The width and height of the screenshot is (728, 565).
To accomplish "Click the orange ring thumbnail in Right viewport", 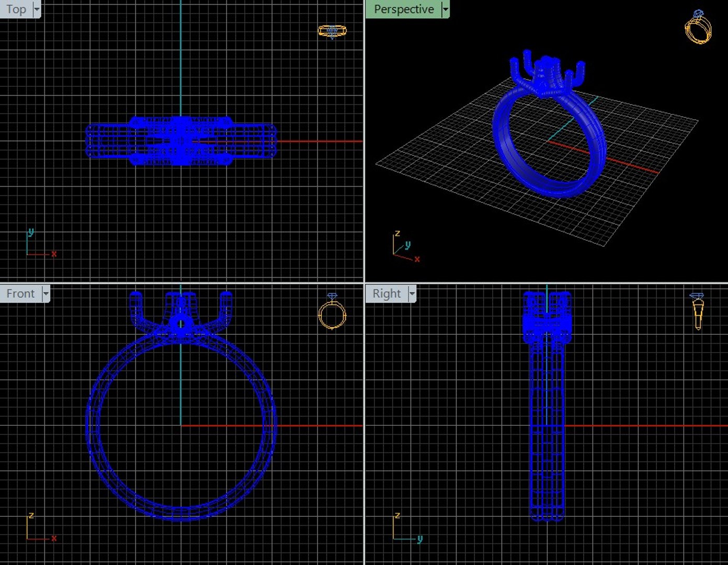I will point(698,312).
